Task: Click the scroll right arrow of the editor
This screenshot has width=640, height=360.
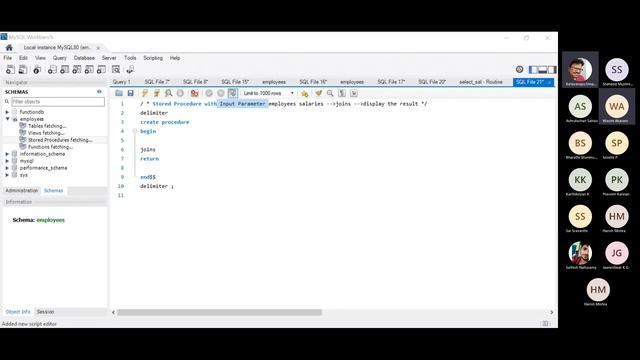Action: [552, 312]
